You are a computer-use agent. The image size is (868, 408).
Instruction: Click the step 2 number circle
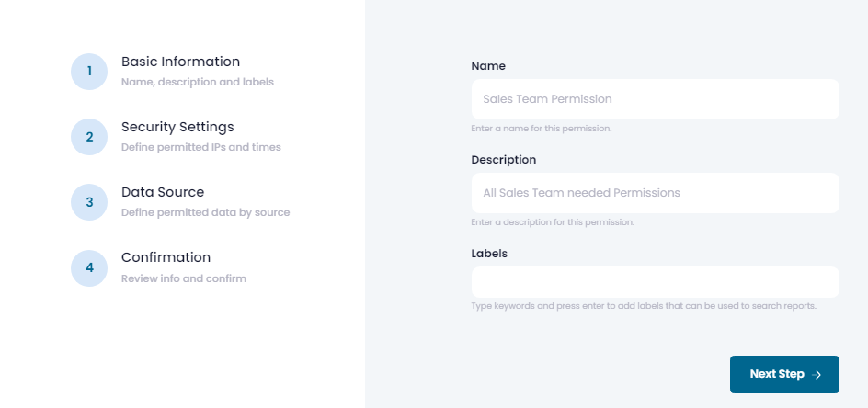coord(89,137)
